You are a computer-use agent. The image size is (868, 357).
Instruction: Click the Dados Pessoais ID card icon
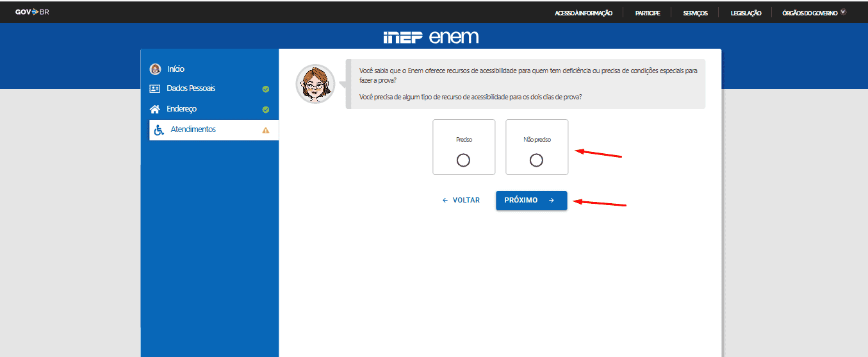coord(155,88)
